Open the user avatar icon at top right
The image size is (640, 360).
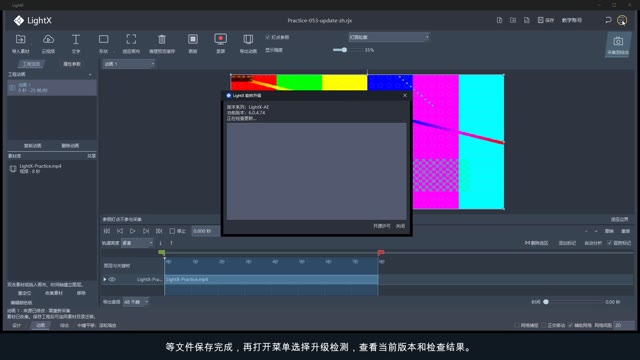(x=622, y=20)
